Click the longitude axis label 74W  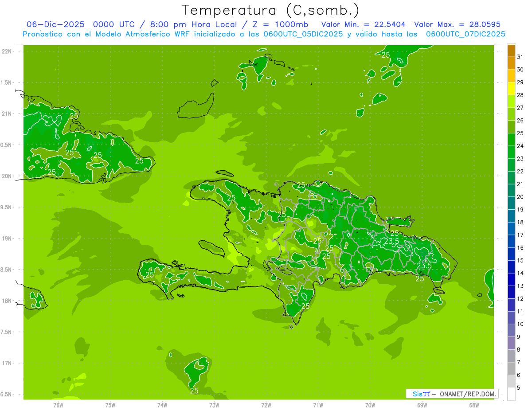[162, 405]
